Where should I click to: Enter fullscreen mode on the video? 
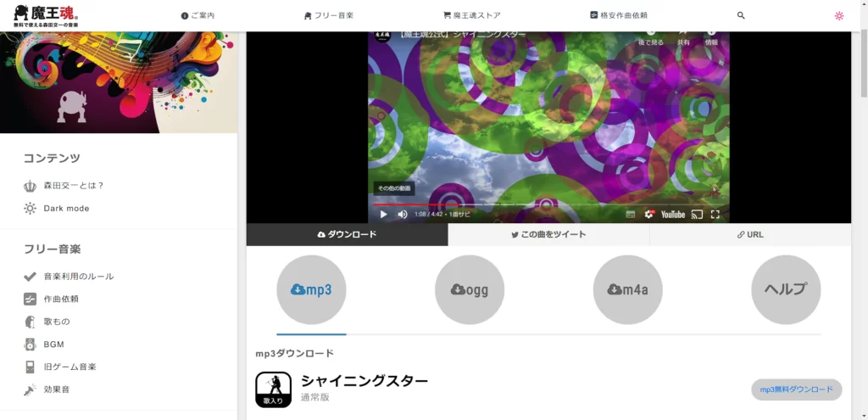[x=715, y=215]
